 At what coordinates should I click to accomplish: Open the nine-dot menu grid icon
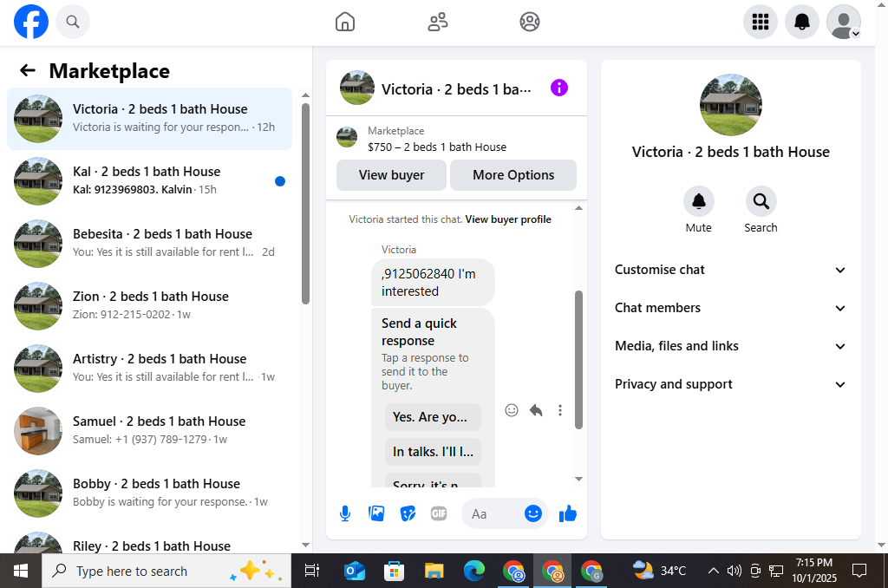point(760,22)
